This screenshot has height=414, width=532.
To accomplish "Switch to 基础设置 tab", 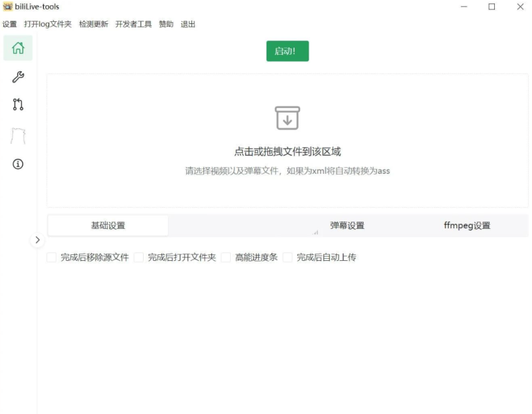I will 108,226.
